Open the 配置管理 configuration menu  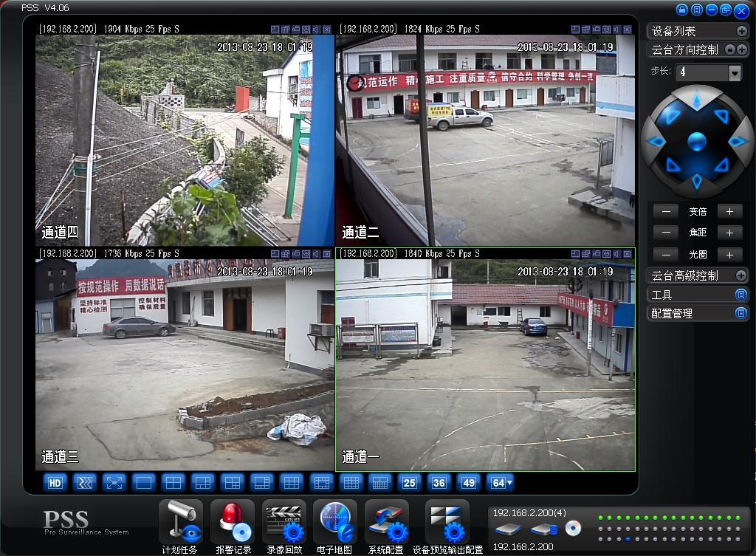click(741, 313)
